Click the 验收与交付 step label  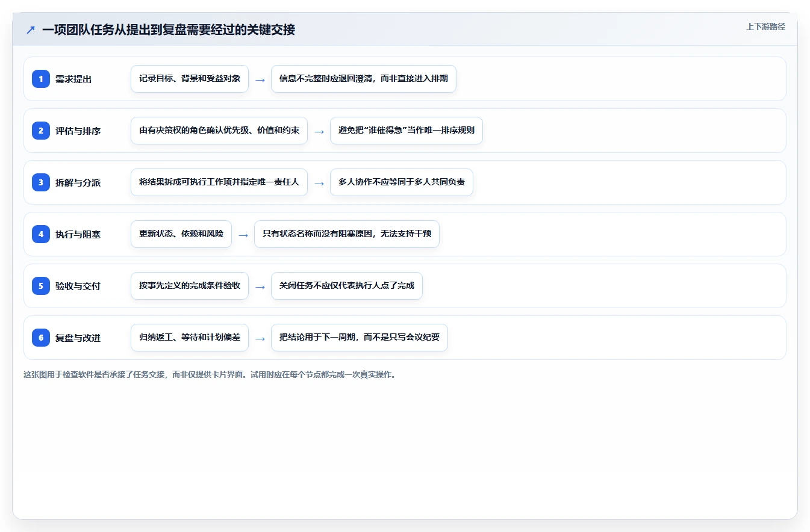(78, 286)
